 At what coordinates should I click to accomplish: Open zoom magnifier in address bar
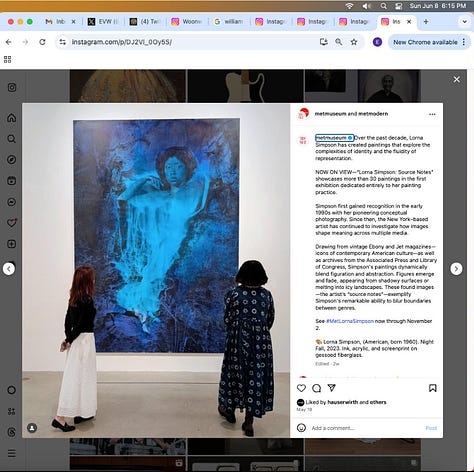339,42
